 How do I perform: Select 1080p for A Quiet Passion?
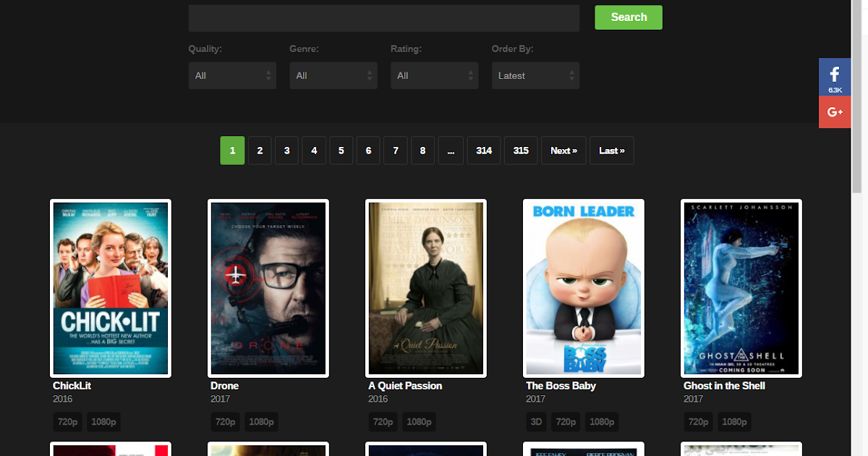coord(420,422)
